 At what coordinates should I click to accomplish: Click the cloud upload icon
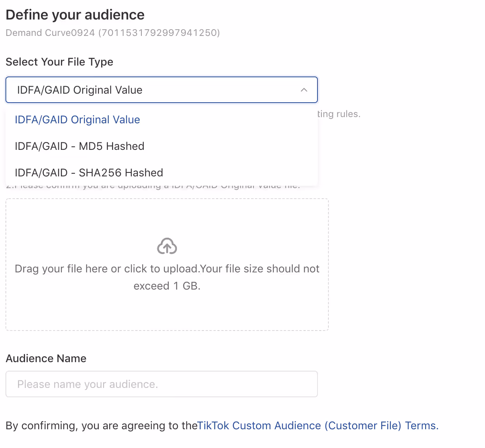[x=167, y=246]
